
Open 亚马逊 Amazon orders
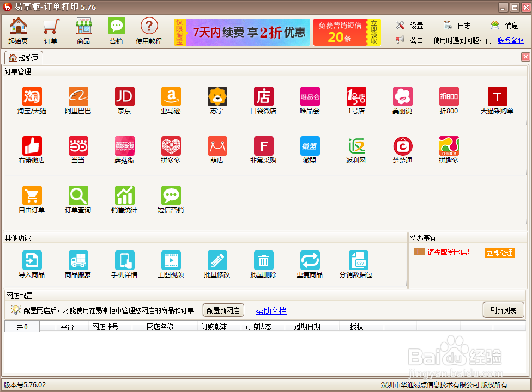pos(171,100)
